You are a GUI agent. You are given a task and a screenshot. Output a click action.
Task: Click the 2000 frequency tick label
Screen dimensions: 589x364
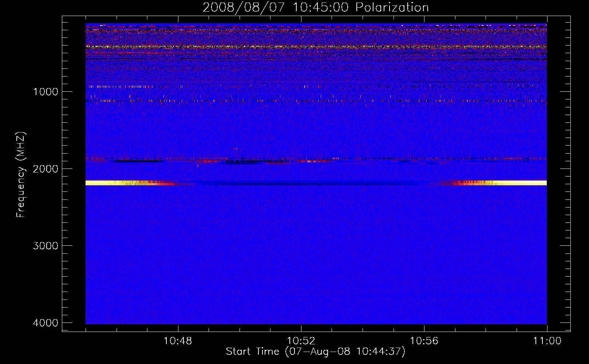click(x=46, y=169)
